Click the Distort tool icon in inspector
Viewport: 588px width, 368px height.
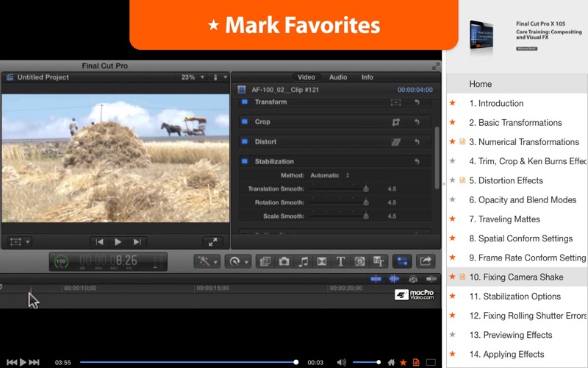[x=395, y=142]
